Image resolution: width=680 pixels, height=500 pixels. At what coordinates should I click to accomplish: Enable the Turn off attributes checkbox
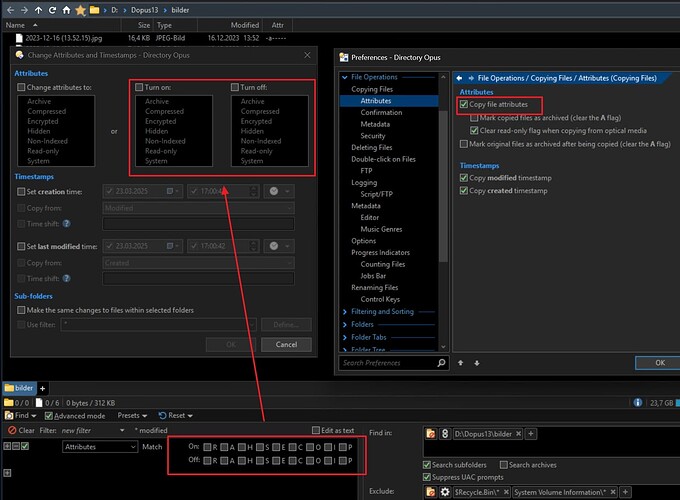pyautogui.click(x=235, y=87)
